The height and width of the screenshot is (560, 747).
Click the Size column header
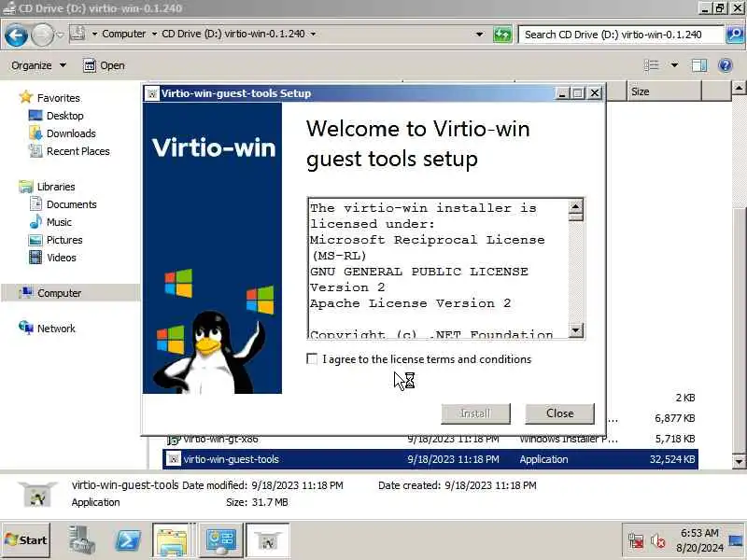tap(664, 91)
